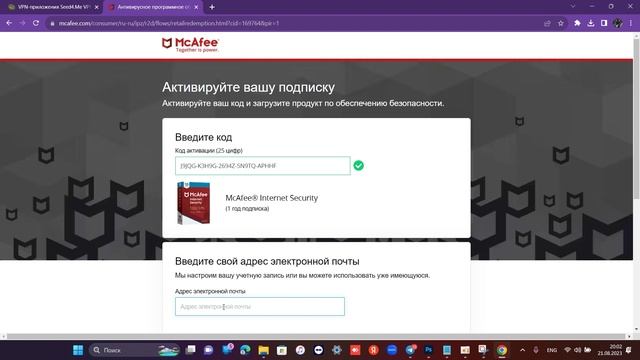Click the green code-valid checkmark

[x=358, y=166]
